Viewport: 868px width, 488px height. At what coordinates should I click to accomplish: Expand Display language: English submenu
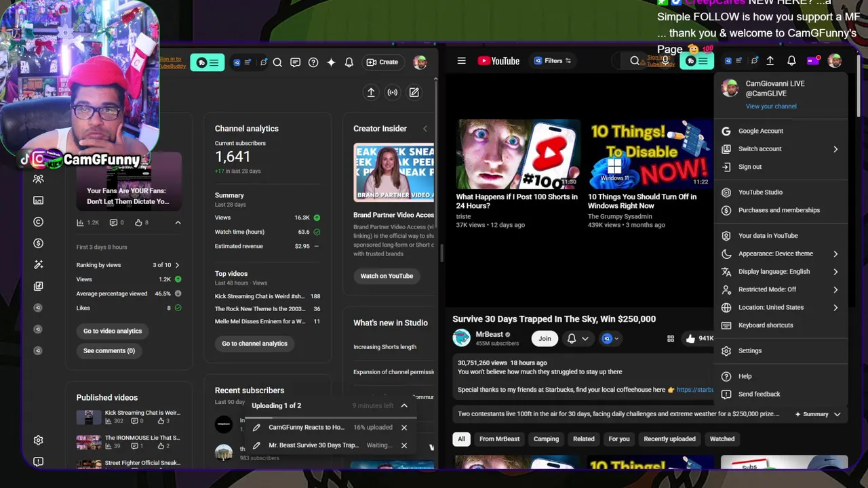[x=780, y=272]
